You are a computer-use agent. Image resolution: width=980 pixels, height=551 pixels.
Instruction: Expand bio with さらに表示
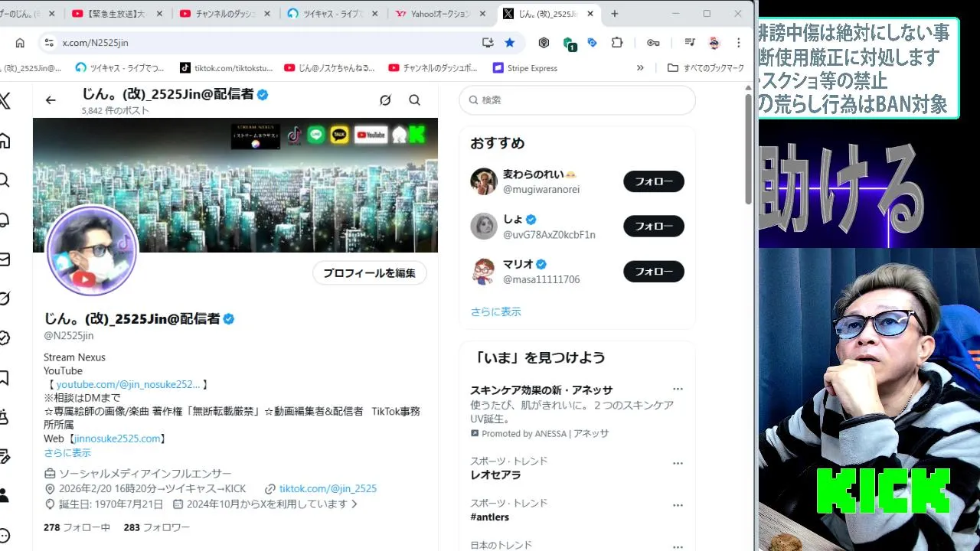[x=67, y=452]
